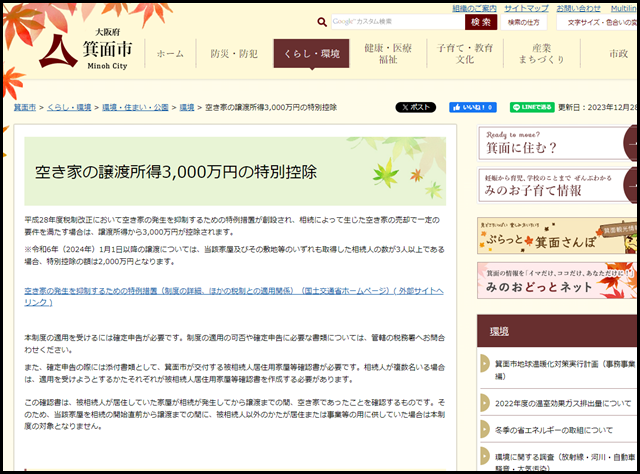This screenshot has width=640, height=474.
Task: Click arrow icon beside 冬季の省エネルギーの取組
Action: coord(485,429)
